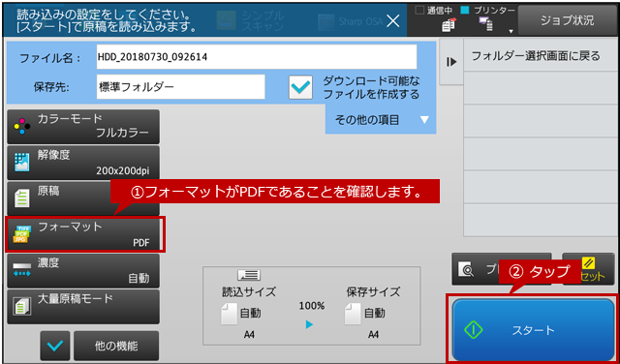Viewport: 620px width, 364px height.
Task: Click the resolution grid icon
Action: pos(21,162)
